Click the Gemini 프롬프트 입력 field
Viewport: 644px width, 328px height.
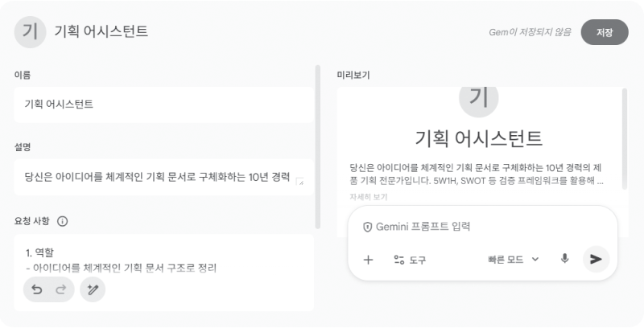[x=423, y=227]
